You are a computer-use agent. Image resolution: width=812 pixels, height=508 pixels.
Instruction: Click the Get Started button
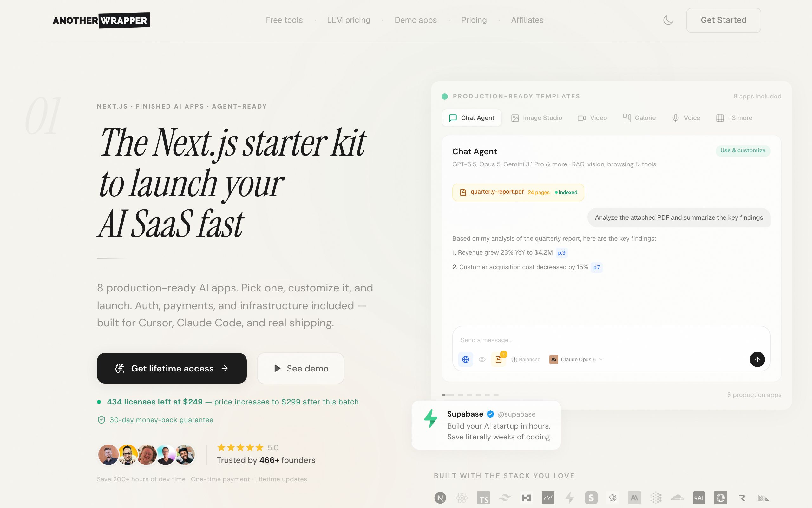tap(724, 20)
